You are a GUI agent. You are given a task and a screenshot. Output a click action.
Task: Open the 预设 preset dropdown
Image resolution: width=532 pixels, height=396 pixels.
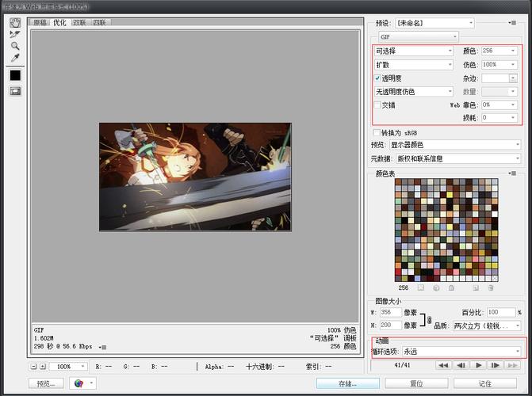pyautogui.click(x=434, y=23)
